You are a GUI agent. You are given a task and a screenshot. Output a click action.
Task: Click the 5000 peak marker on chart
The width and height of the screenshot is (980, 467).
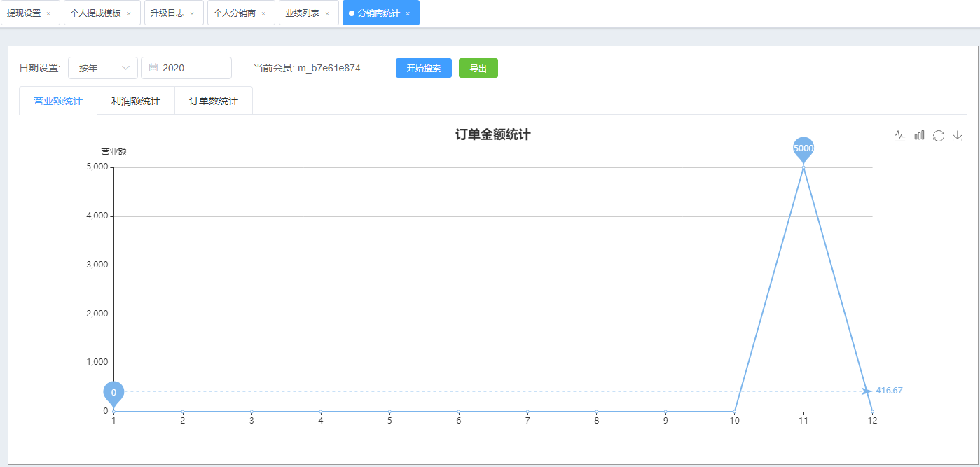pyautogui.click(x=803, y=149)
